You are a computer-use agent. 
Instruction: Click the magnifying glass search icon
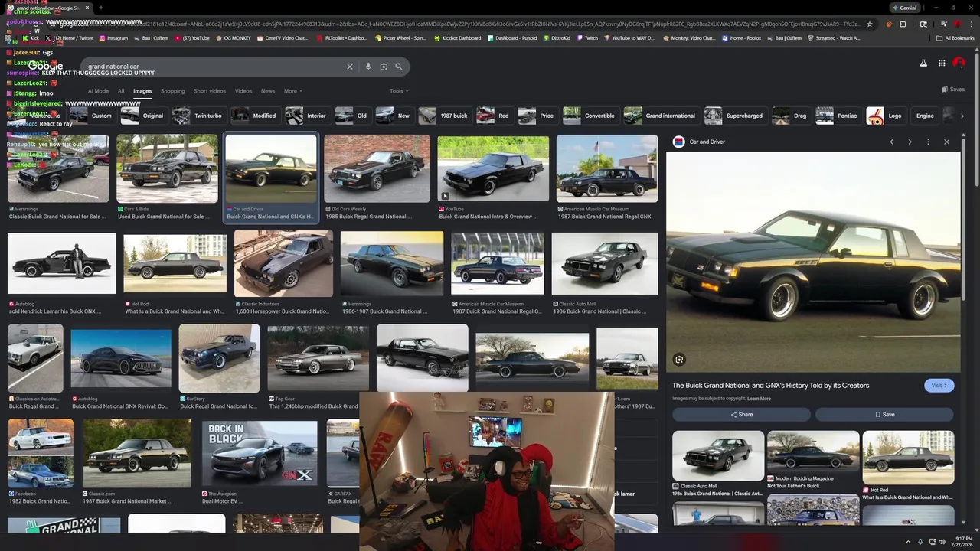(x=398, y=67)
